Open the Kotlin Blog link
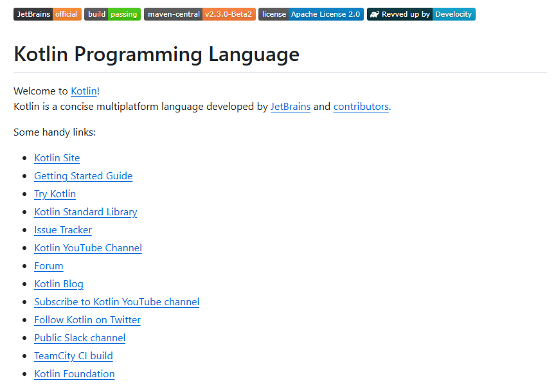Image resolution: width=556 pixels, height=392 pixels. coord(58,284)
